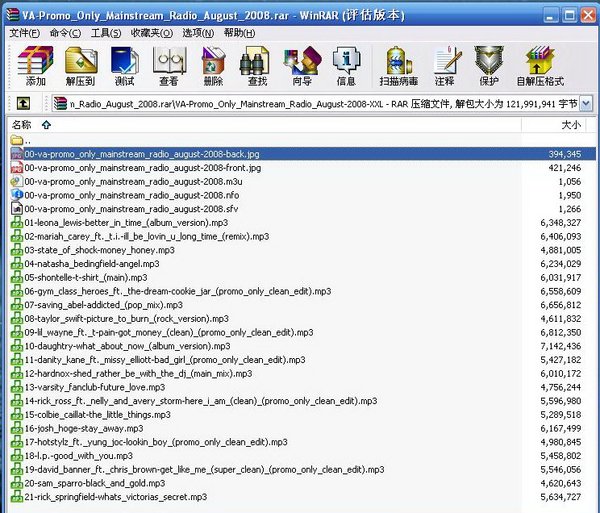Launch the 向导 (Wizard) tool
The width and height of the screenshot is (600, 513).
pyautogui.click(x=302, y=60)
